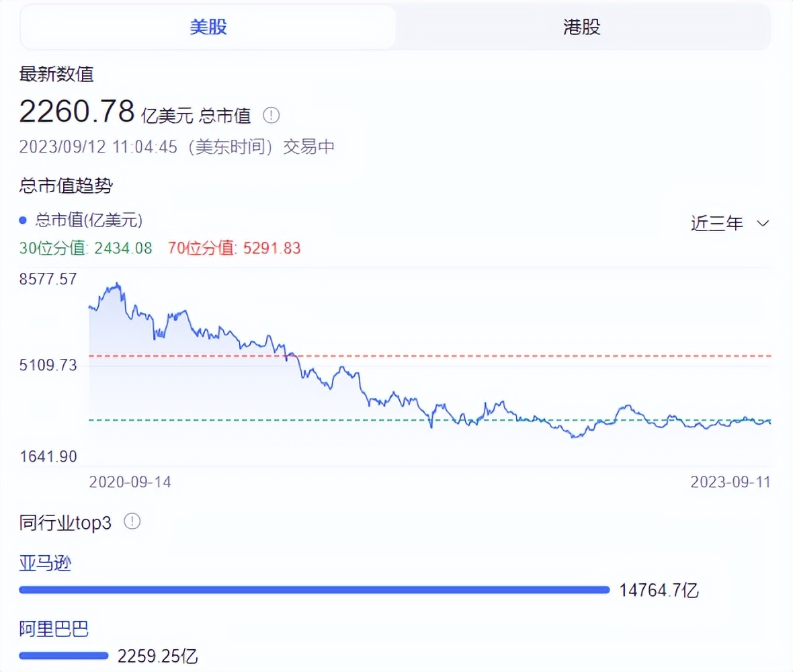The height and width of the screenshot is (672, 793).
Task: Open the 阿里巴巴 company link
Action: tap(54, 629)
